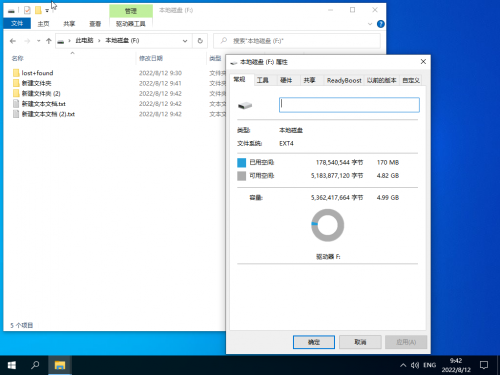500x375 pixels.
Task: Switch to the ReadyBoost tab
Action: (x=344, y=80)
